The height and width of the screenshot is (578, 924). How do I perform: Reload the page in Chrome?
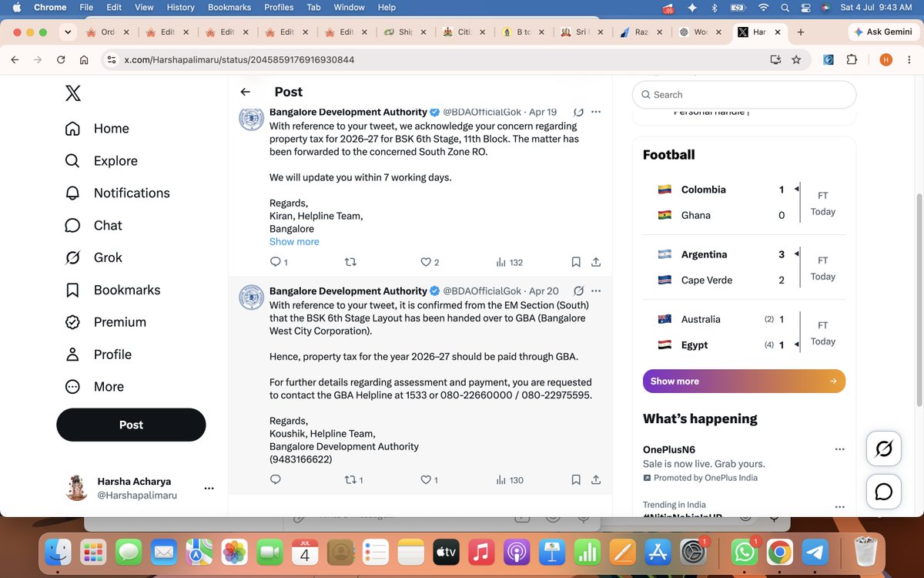pos(61,59)
